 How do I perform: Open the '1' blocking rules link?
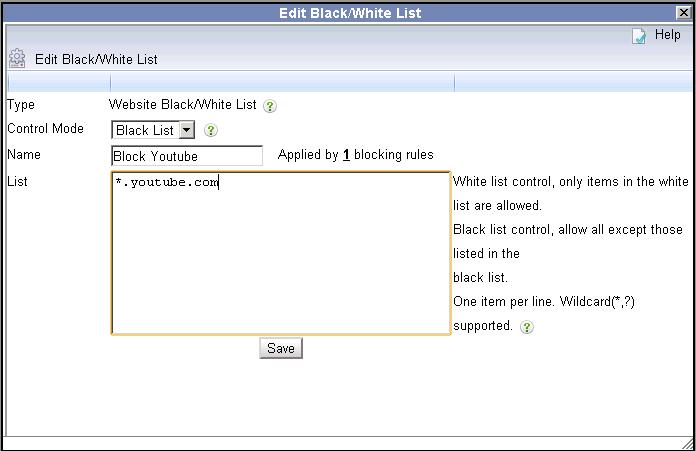(346, 154)
